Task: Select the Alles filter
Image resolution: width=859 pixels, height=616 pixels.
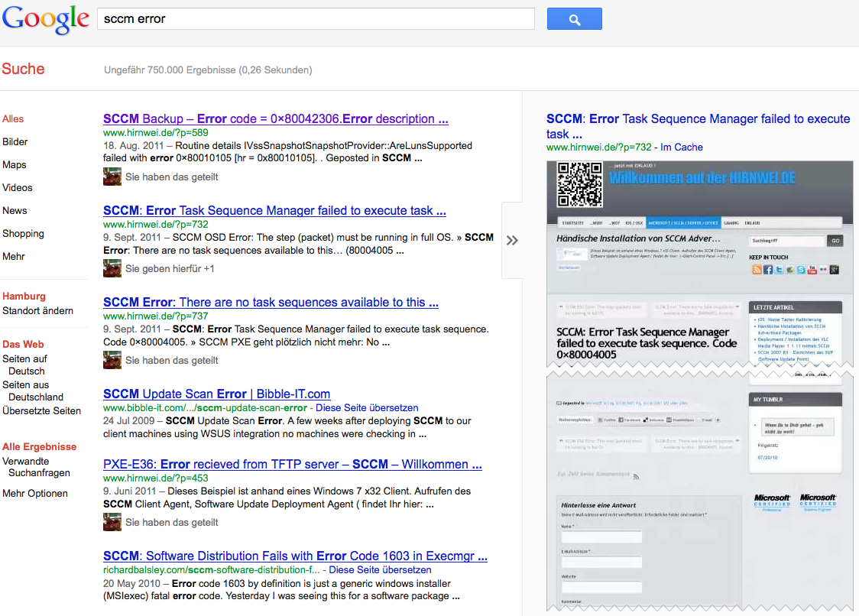Action: tap(13, 119)
